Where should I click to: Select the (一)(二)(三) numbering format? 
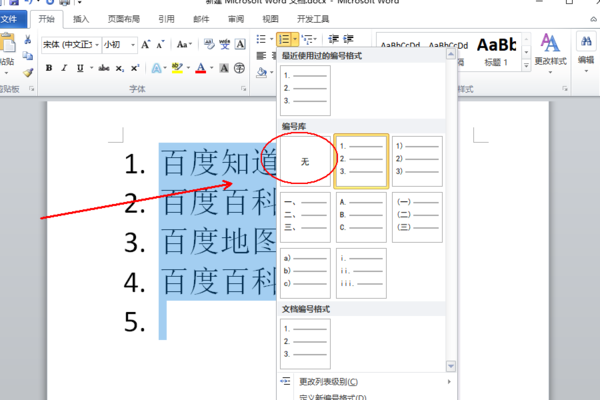click(x=417, y=217)
